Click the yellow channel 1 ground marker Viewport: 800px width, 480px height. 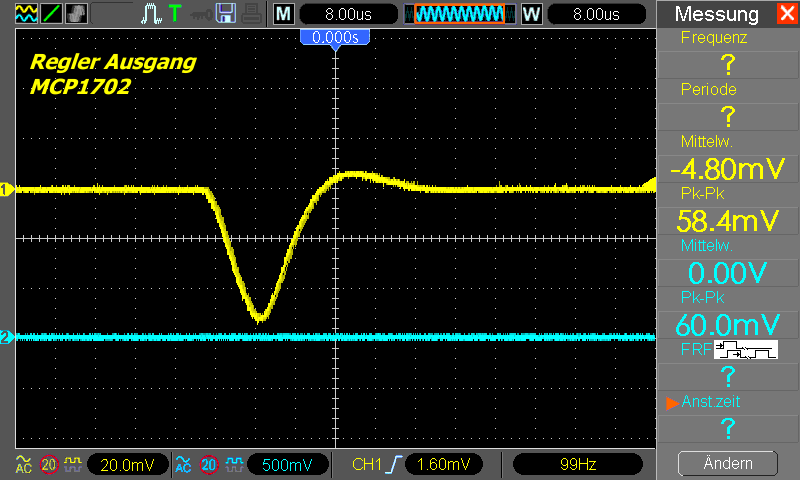[7, 190]
